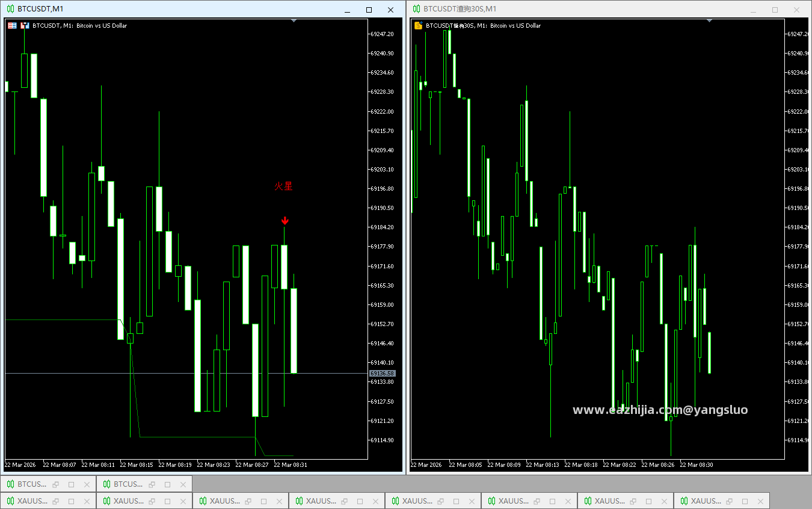
Task: Click price 69215.70 in BTCUSDT渣狗30S scale
Action: (x=799, y=131)
